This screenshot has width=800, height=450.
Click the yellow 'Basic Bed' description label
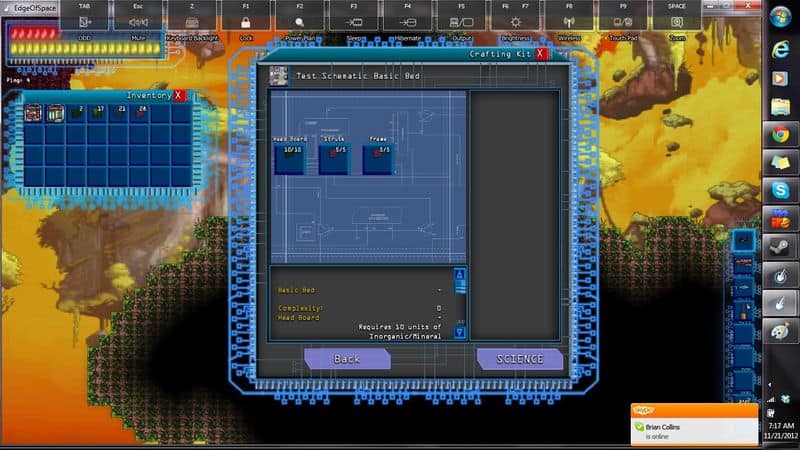[296, 290]
